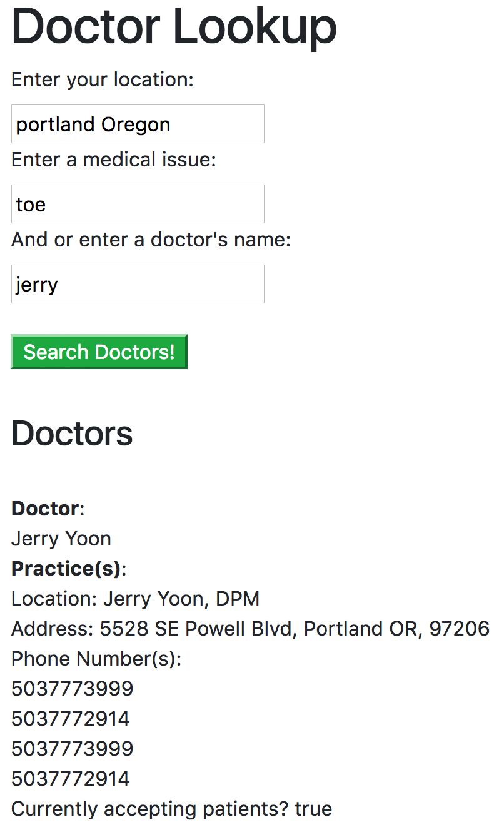Click the Doctor Lookup page heading
This screenshot has height=837, width=504.
click(x=174, y=27)
